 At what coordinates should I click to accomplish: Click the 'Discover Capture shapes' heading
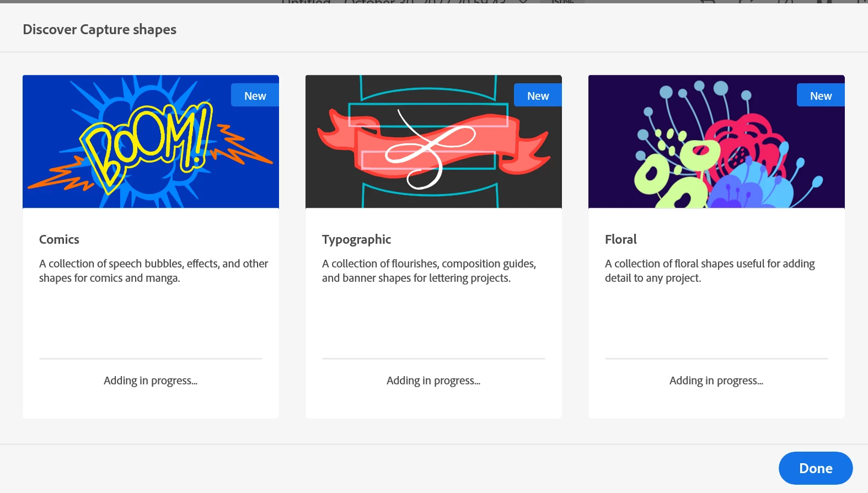pyautogui.click(x=99, y=29)
